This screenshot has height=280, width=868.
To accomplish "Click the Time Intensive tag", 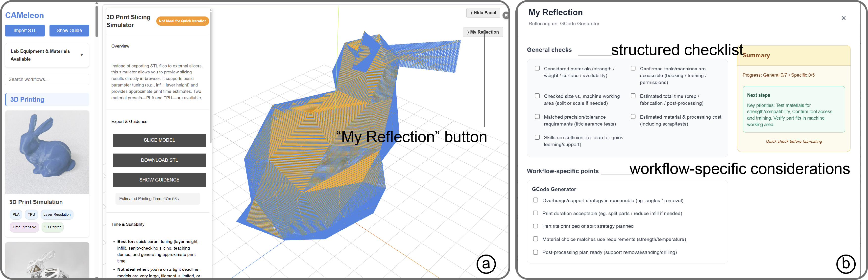I will [x=24, y=227].
